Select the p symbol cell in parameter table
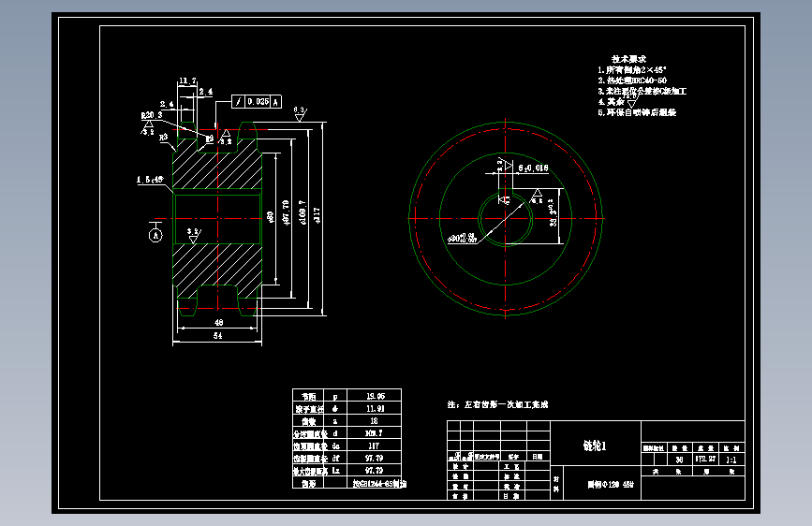Viewport: 812px width, 526px height. click(335, 397)
